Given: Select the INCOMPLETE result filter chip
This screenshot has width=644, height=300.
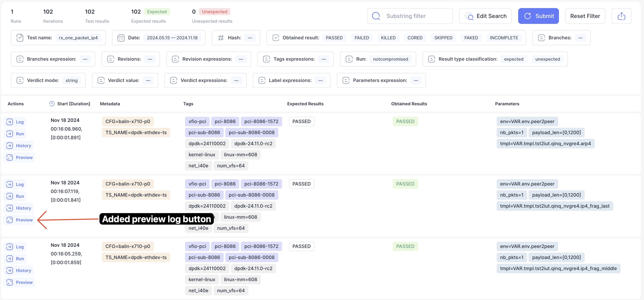Looking at the screenshot, I should tap(504, 38).
